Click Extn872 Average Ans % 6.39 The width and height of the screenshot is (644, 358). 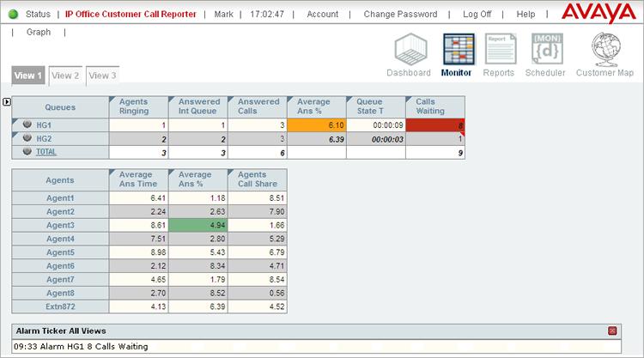(x=218, y=306)
